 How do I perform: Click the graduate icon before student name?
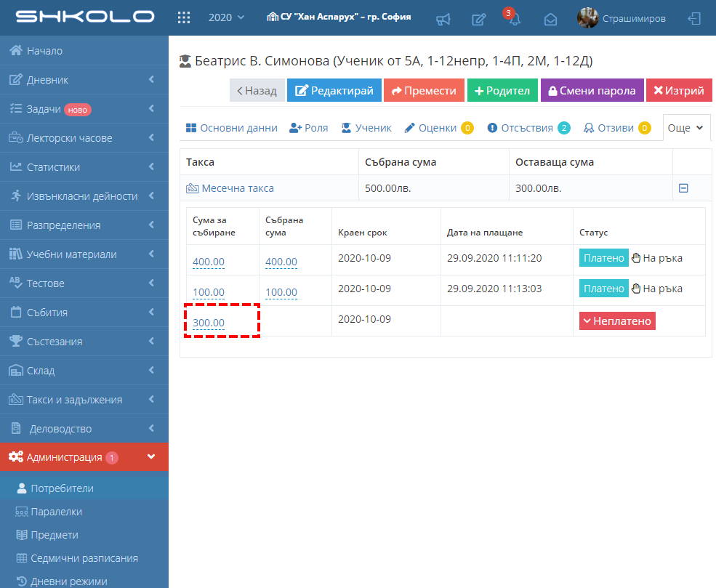point(185,61)
